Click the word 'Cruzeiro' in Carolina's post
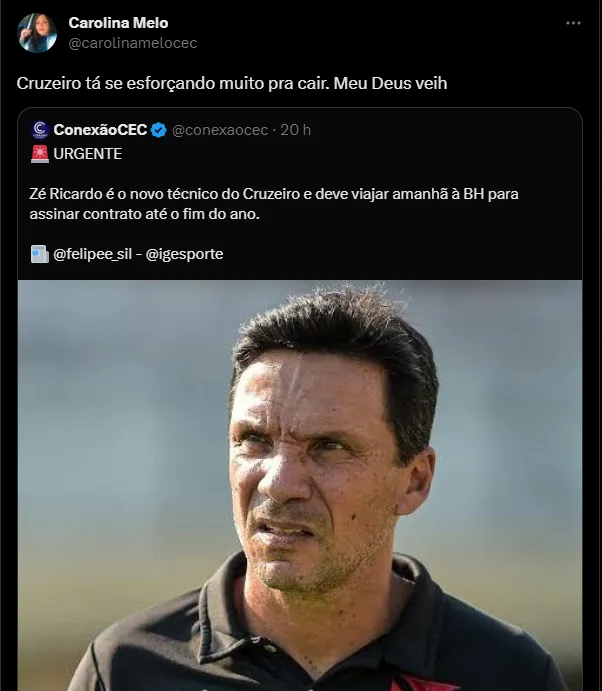 click(x=49, y=84)
